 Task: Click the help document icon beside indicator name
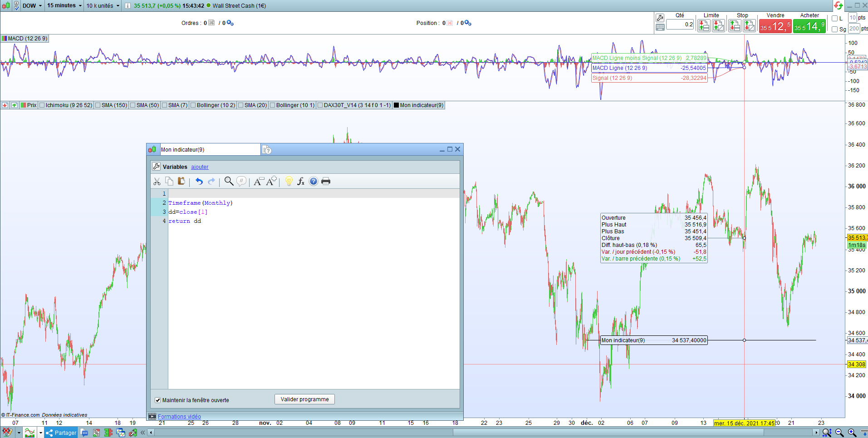[267, 150]
